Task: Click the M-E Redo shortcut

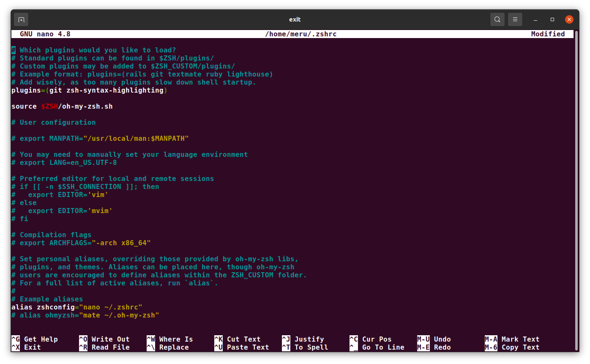Action: pyautogui.click(x=434, y=347)
